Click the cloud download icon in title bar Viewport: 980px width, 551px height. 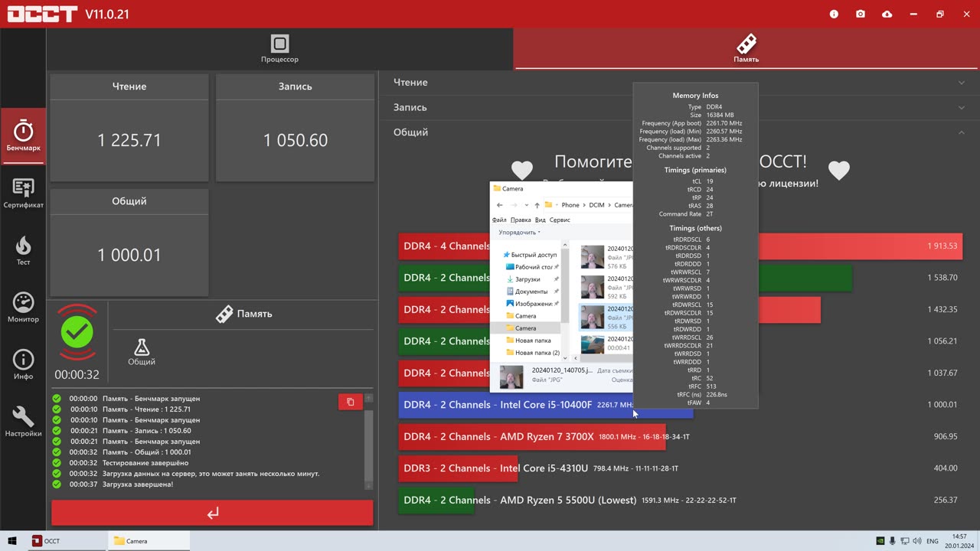887,14
